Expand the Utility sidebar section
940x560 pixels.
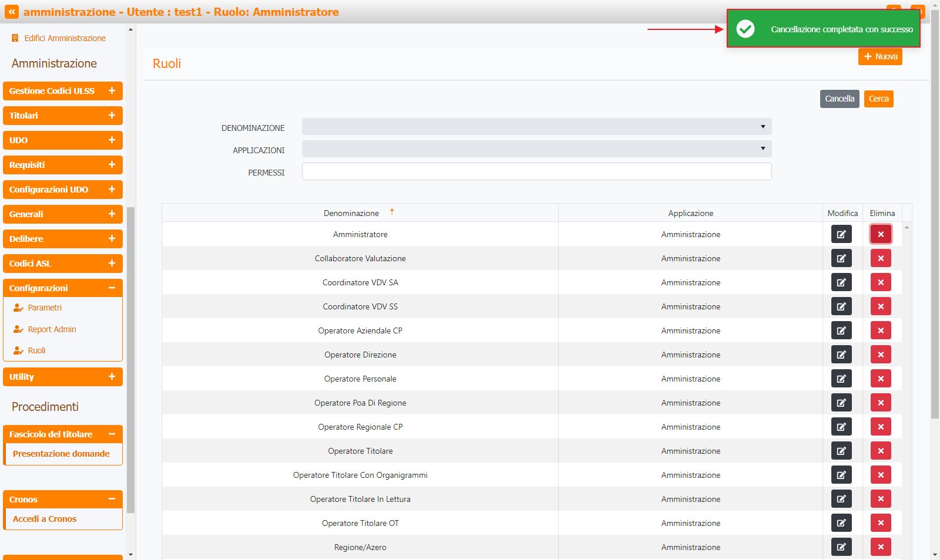tap(112, 377)
